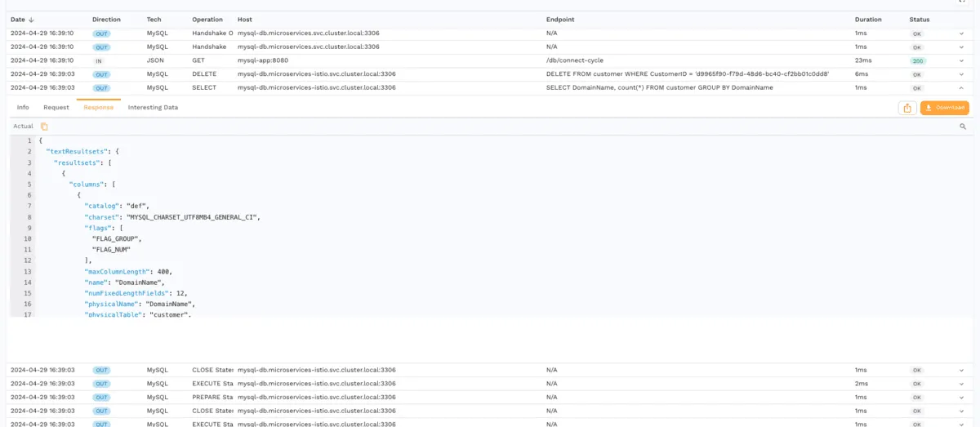Click the Direction column header
The height and width of the screenshot is (427, 980).
click(106, 19)
